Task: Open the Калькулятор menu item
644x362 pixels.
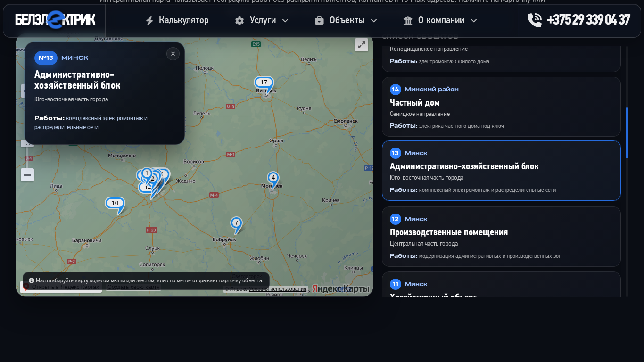Action: [x=177, y=21]
